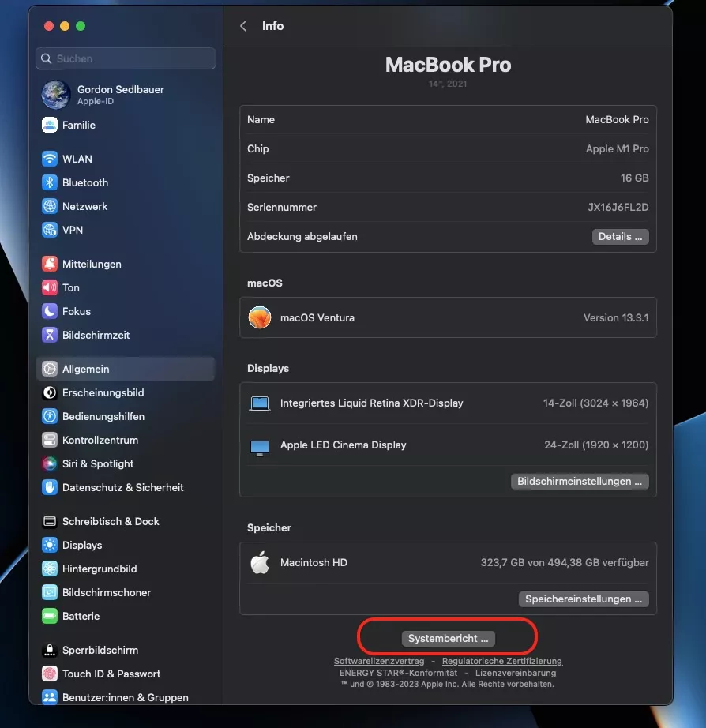Click the macOS Ventura logo icon
Screen dimensions: 706x728
click(260, 317)
